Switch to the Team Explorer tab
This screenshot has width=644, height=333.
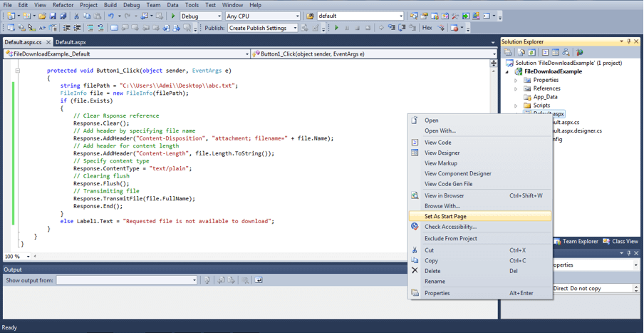(576, 241)
